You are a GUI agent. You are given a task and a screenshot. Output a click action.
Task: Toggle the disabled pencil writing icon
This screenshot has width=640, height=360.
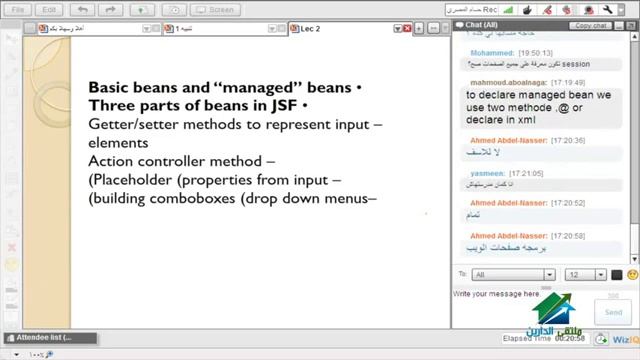[x=548, y=10]
